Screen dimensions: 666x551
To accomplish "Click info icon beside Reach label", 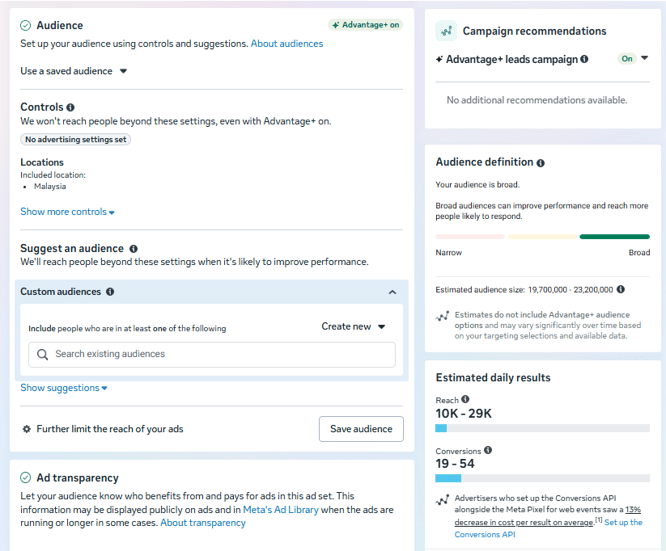I will click(x=465, y=399).
